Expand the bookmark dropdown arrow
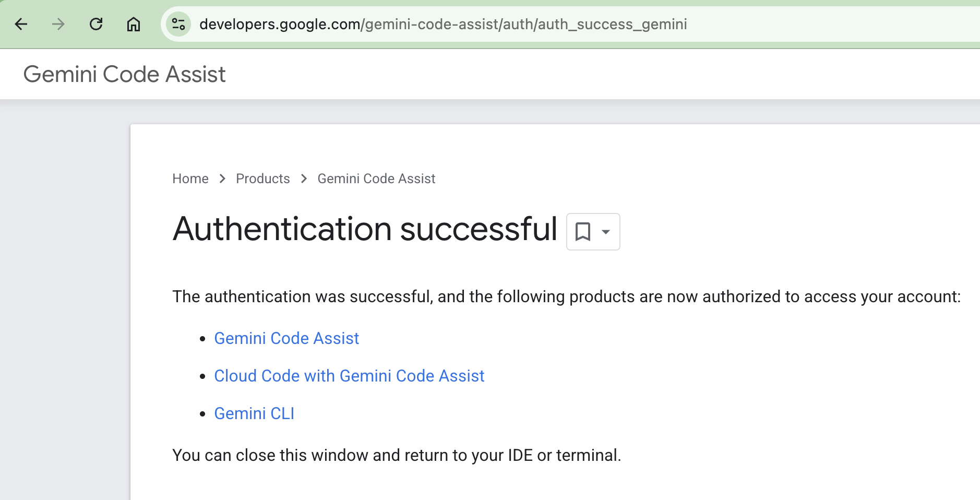The height and width of the screenshot is (500, 980). click(606, 232)
